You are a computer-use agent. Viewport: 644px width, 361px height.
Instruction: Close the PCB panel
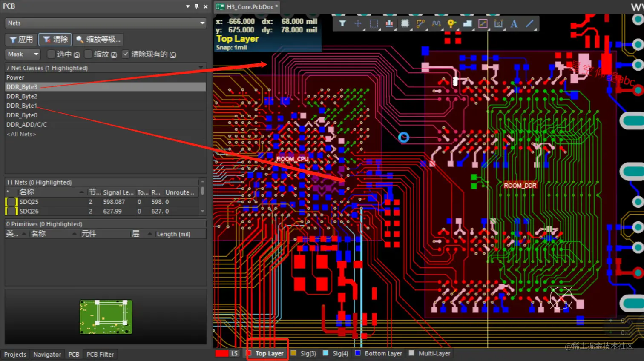click(x=205, y=6)
